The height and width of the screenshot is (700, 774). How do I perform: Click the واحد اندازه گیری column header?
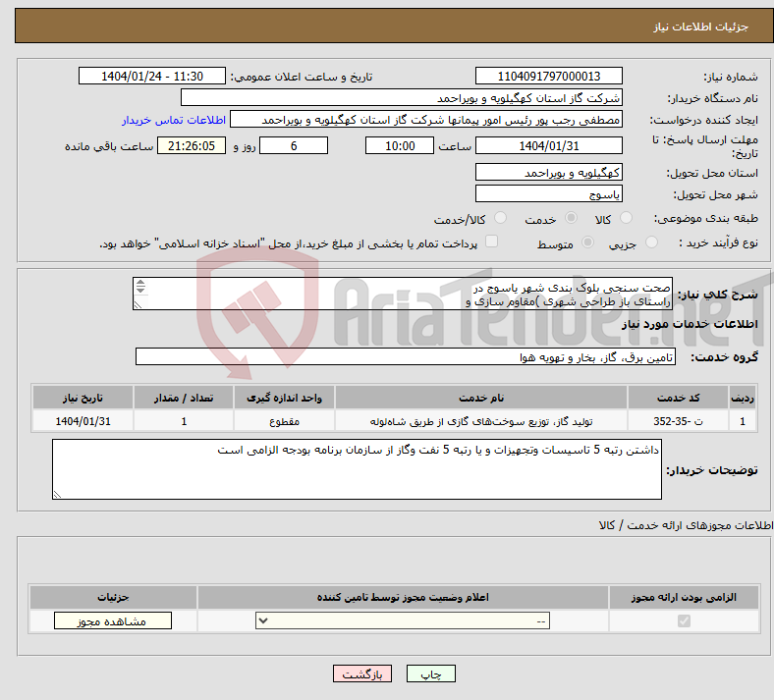pyautogui.click(x=284, y=398)
